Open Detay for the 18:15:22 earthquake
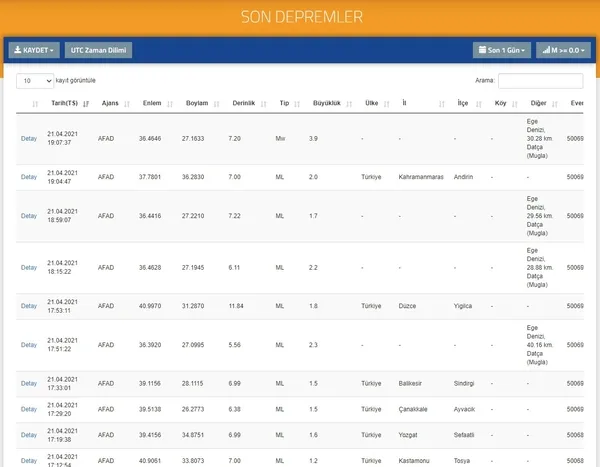 (29, 268)
